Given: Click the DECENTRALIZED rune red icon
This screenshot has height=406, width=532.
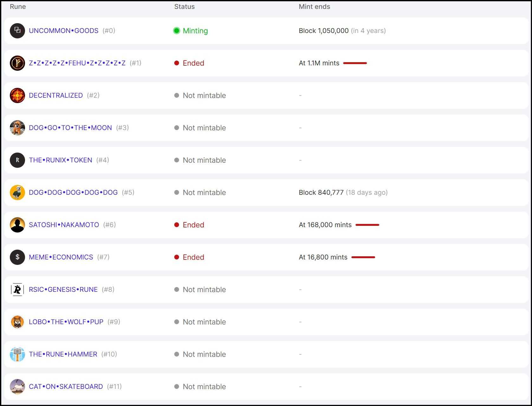Looking at the screenshot, I should pos(17,95).
